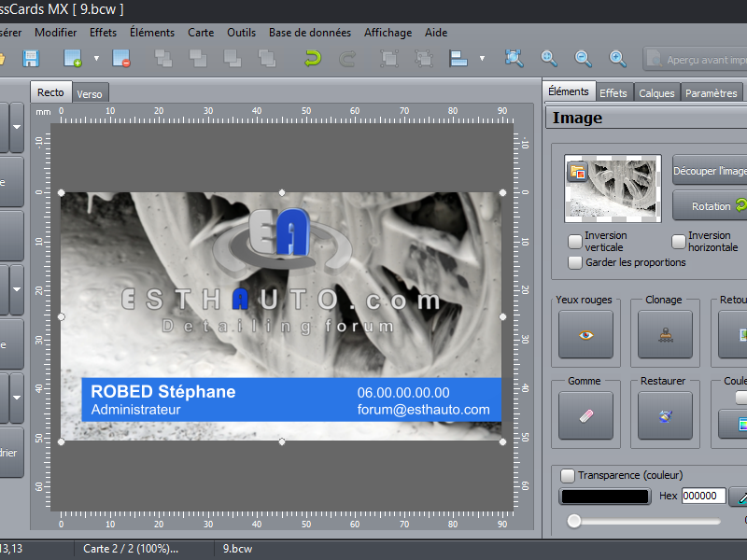The height and width of the screenshot is (560, 747).
Task: Click the zoom out magnifier icon
Action: click(583, 59)
